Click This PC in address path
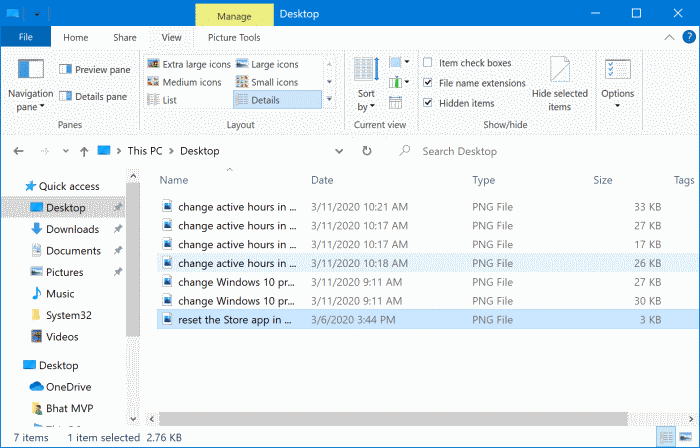Image resolution: width=700 pixels, height=448 pixels. 145,151
